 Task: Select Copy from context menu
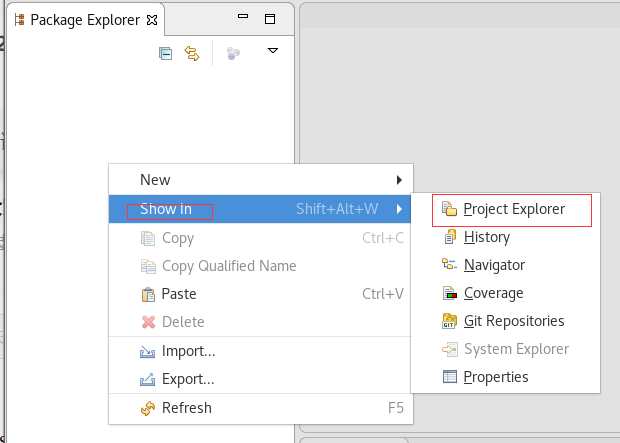coord(261,238)
